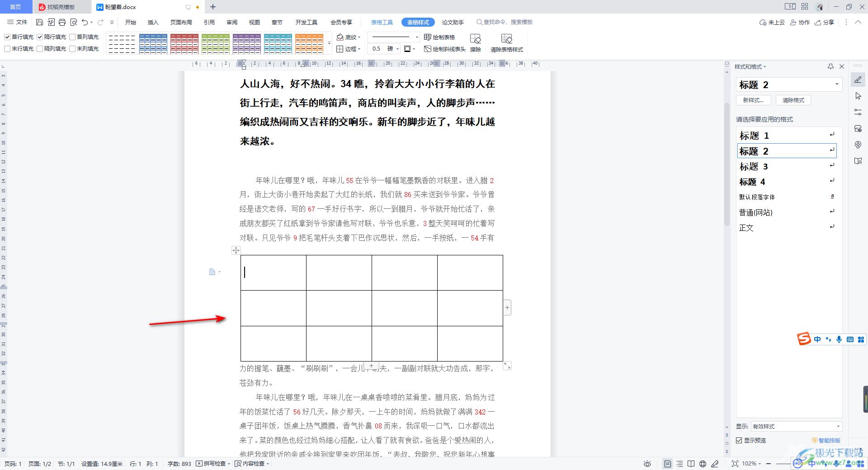This screenshot has width=868, height=470.
Task: Click 清除格式 button
Action: [x=793, y=100]
